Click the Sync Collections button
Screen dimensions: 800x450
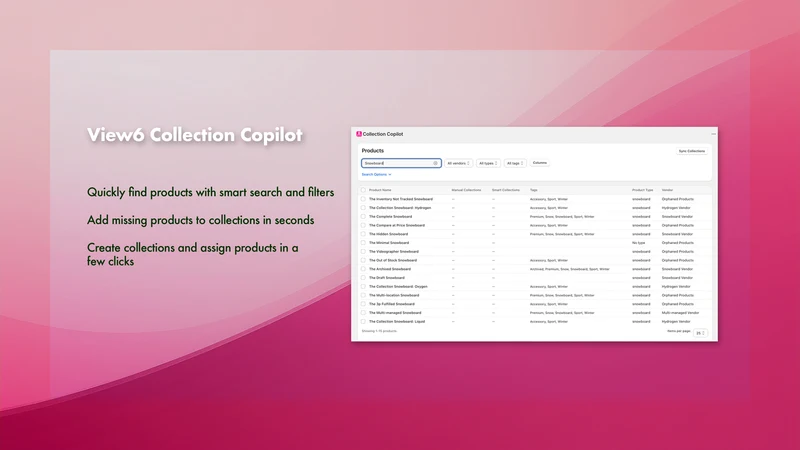click(692, 151)
